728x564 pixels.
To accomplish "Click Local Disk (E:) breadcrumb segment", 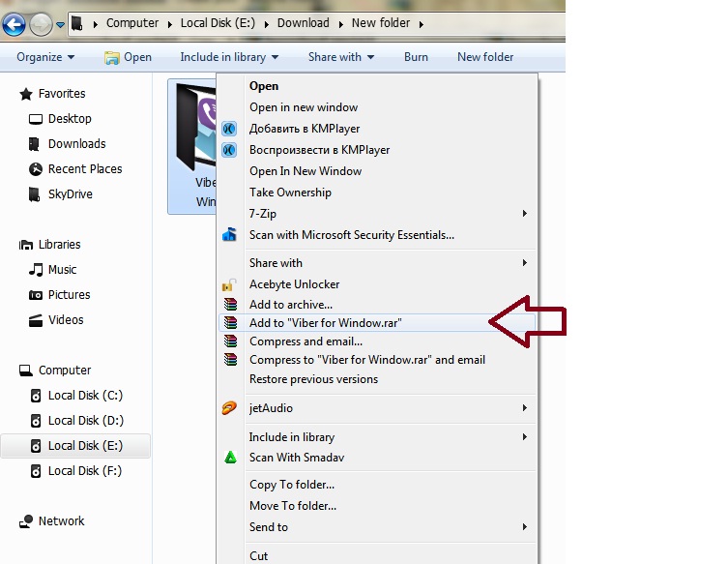I will [x=218, y=23].
